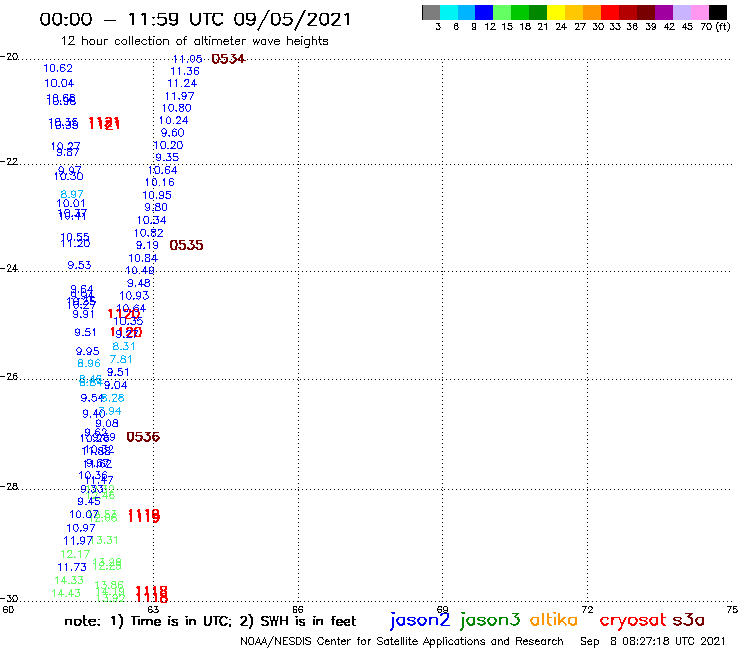Screen dimensions: 740x650
Task: Click the wave height value 10.95
Action: 157,195
